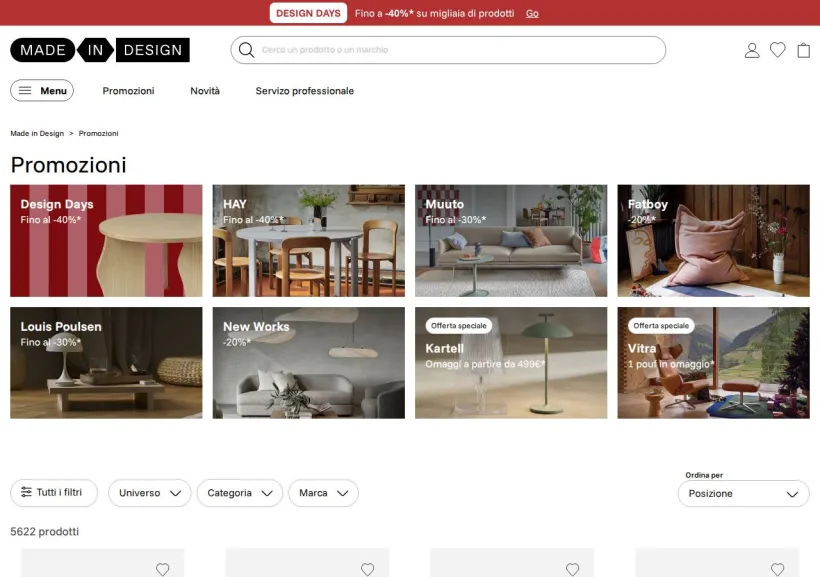Expand the Marca filter dropdown
This screenshot has width=820, height=577.
323,493
